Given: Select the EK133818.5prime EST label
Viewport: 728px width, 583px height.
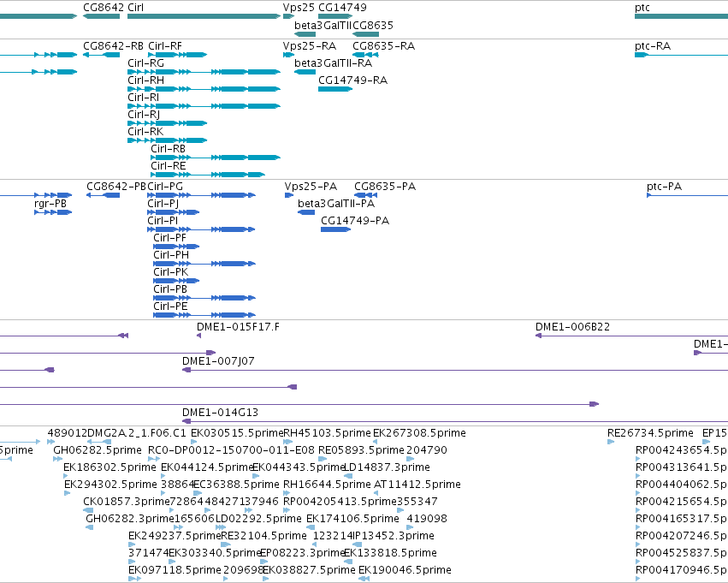Looking at the screenshot, I should pos(390,554).
